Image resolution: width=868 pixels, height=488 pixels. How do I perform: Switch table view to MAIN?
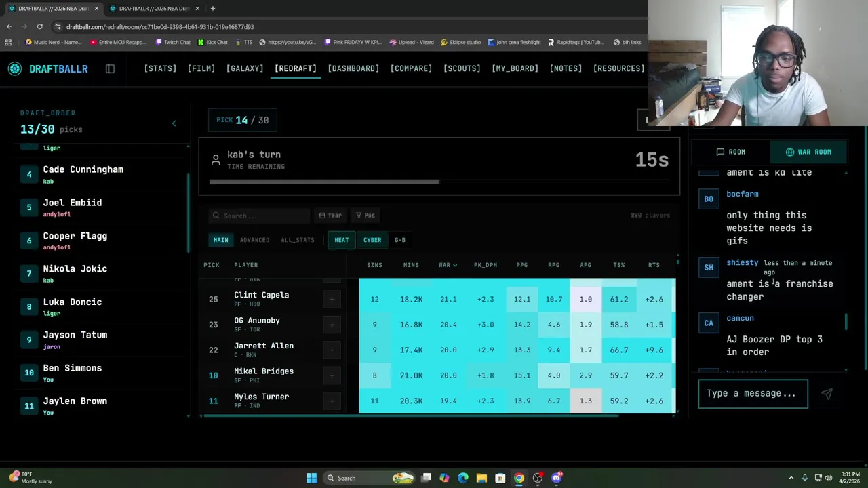tap(221, 240)
